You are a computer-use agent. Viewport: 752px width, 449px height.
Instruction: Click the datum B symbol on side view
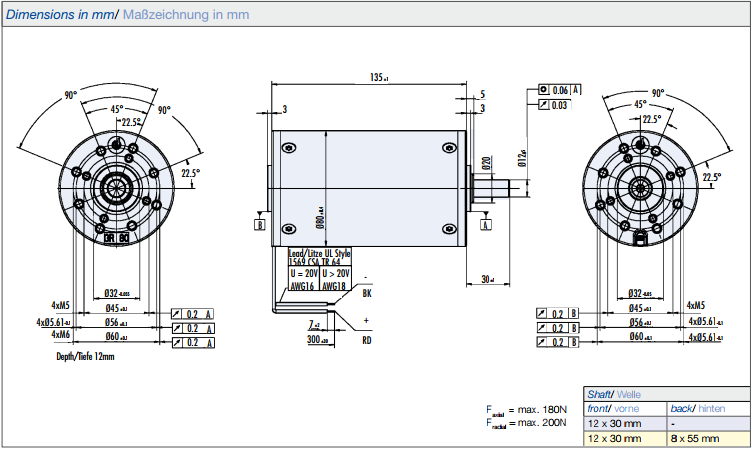[x=260, y=226]
